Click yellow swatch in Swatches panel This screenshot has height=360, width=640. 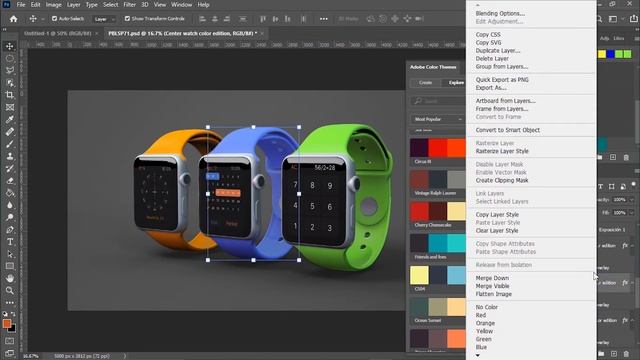[x=602, y=54]
